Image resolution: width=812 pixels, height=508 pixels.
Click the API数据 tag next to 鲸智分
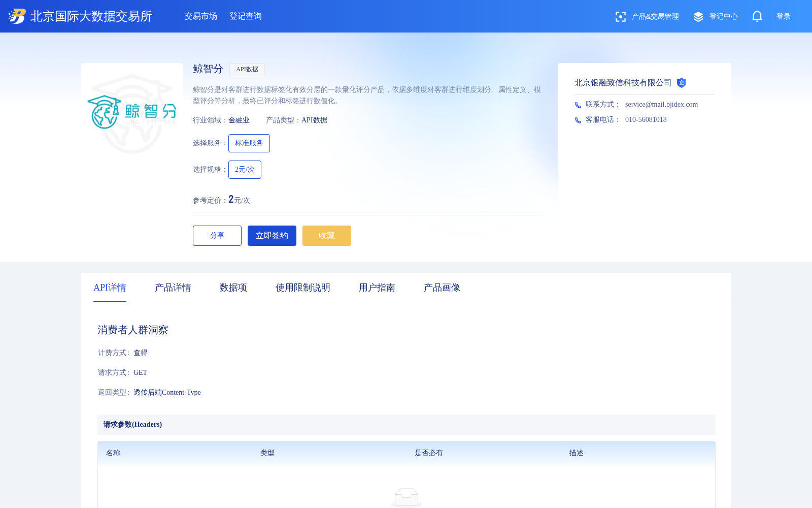point(247,69)
